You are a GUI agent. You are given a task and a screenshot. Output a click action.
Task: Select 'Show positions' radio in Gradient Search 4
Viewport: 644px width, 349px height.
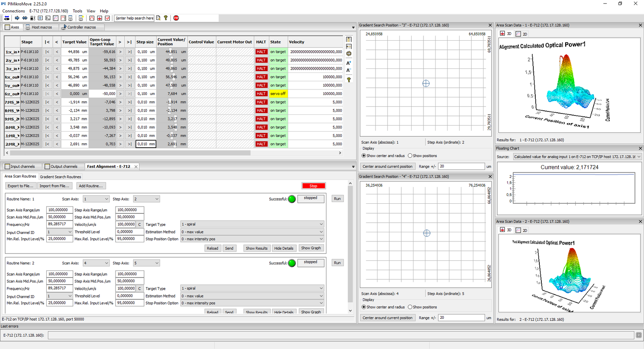pos(410,307)
